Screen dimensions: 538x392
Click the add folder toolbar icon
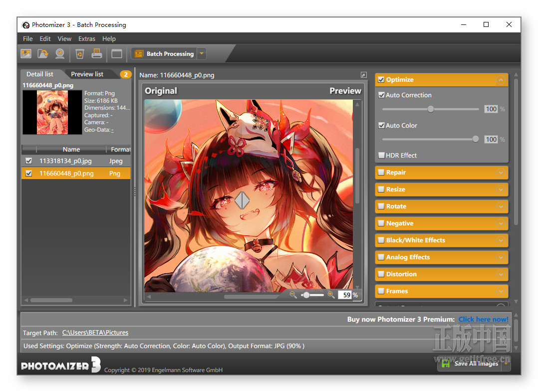pyautogui.click(x=43, y=53)
